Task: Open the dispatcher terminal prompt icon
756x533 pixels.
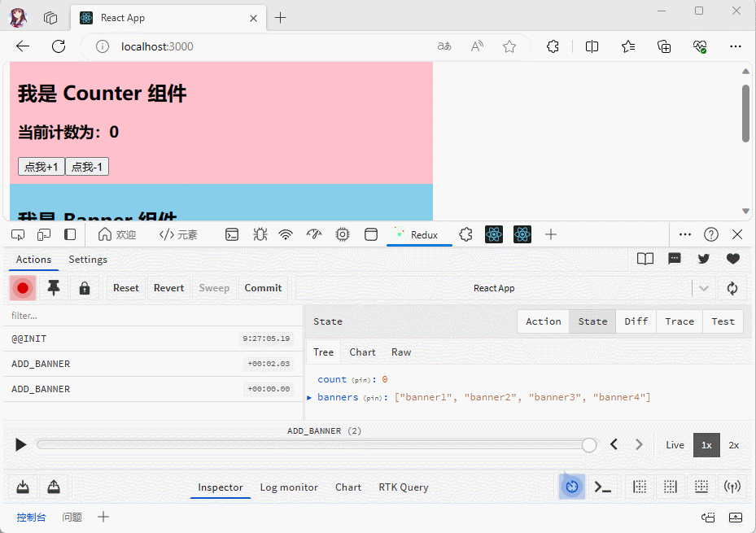Action: 602,487
